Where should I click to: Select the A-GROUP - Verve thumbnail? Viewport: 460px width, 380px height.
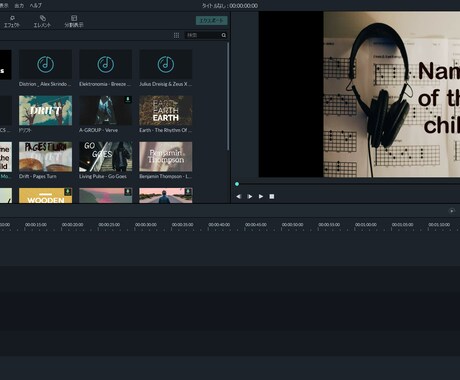pyautogui.click(x=105, y=110)
